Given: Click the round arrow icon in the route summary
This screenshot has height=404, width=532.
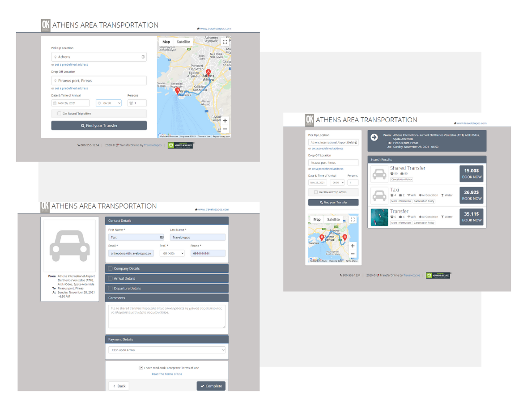Looking at the screenshot, I should [x=375, y=137].
